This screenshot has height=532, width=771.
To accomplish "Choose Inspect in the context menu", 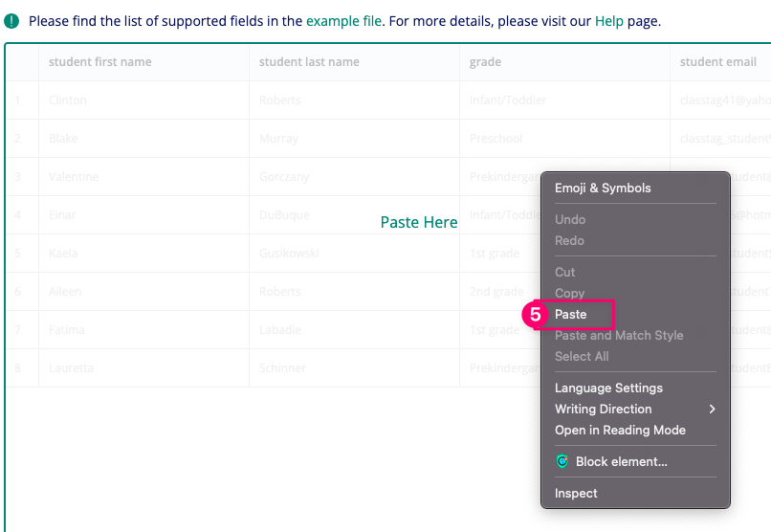I will pyautogui.click(x=576, y=494).
